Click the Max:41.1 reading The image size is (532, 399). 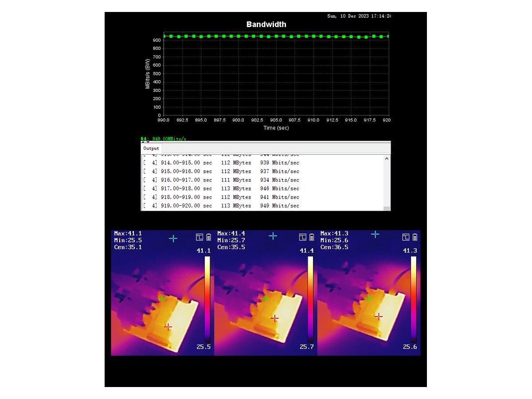pyautogui.click(x=128, y=233)
